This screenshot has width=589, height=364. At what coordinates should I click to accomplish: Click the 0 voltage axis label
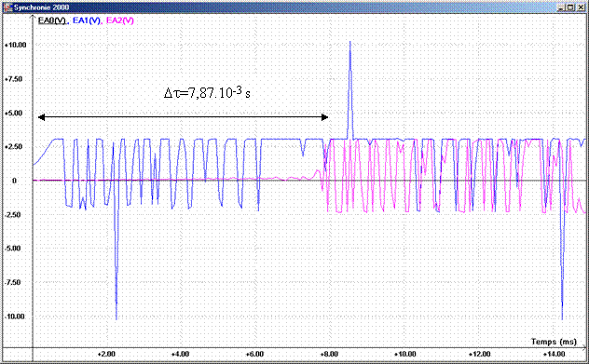click(x=14, y=181)
